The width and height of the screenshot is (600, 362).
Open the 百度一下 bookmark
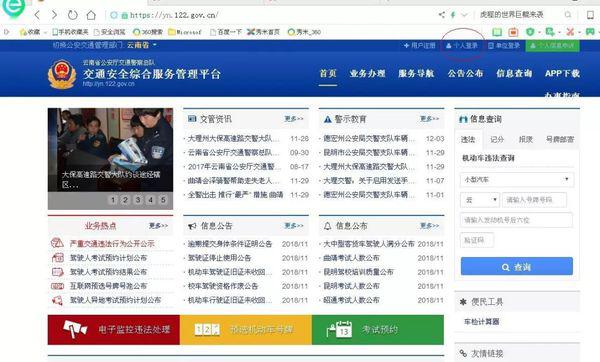(x=225, y=32)
